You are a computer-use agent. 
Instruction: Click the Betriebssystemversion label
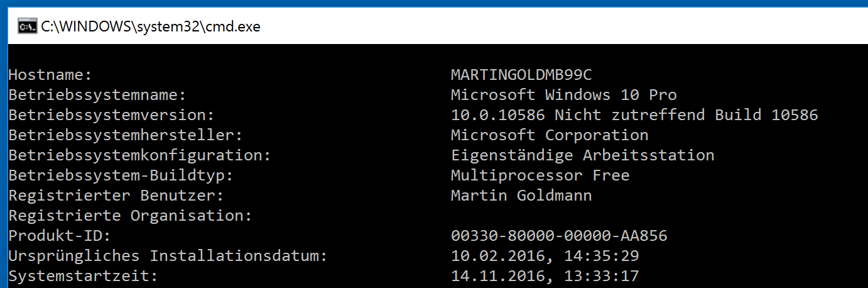coord(112,115)
